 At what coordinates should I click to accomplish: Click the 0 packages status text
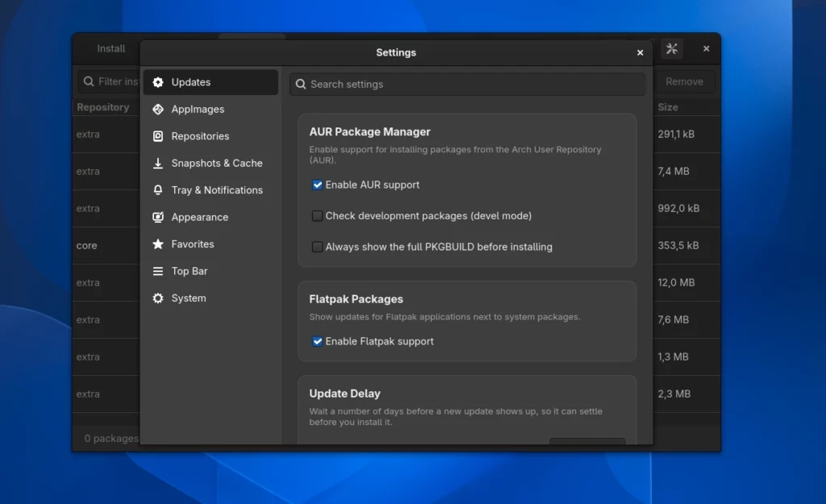pyautogui.click(x=111, y=438)
